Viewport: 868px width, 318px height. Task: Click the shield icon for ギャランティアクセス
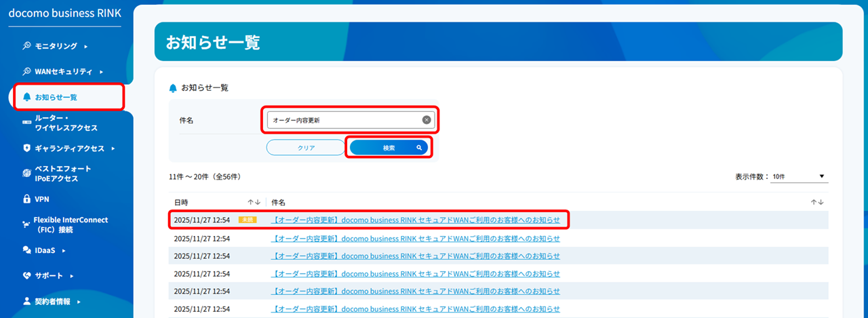[26, 148]
